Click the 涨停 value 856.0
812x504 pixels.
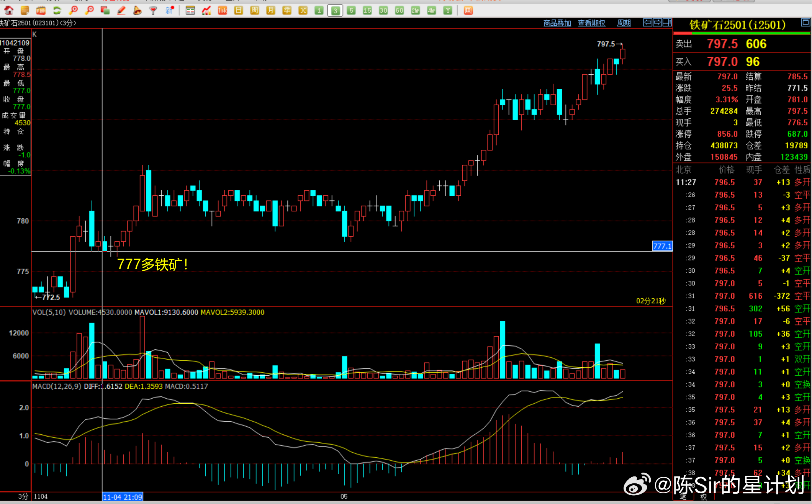coord(727,134)
